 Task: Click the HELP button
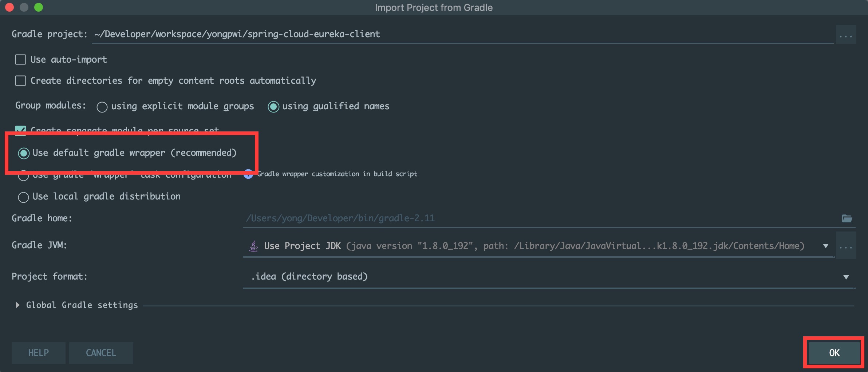39,353
